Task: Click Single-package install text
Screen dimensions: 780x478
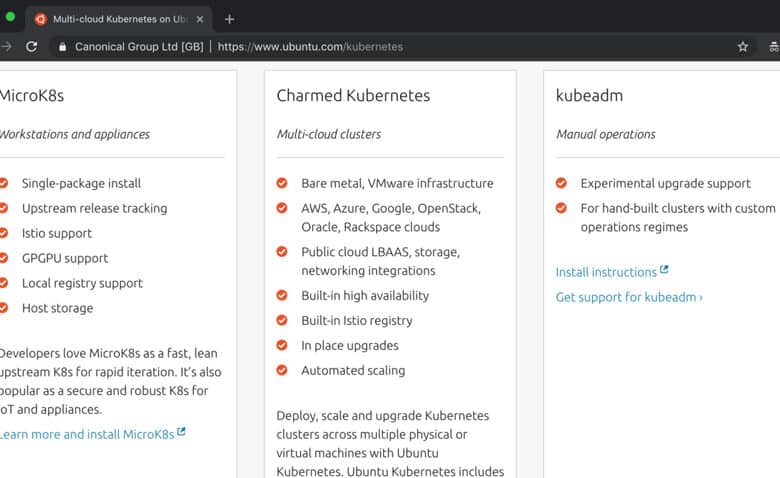Action: (82, 184)
